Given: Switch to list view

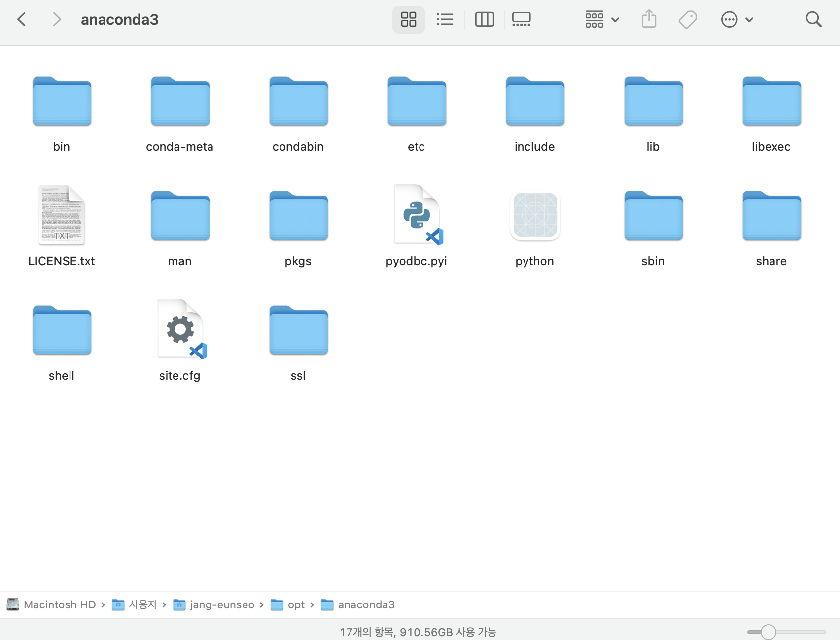Looking at the screenshot, I should (445, 20).
